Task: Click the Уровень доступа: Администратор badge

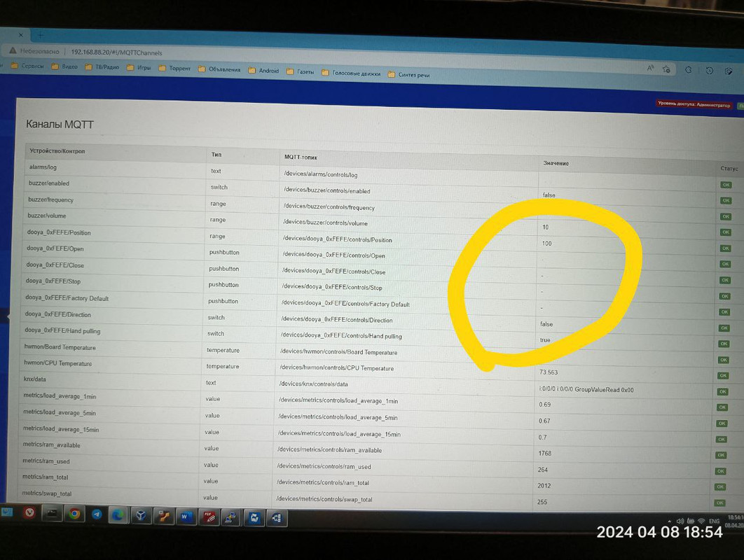Action: pyautogui.click(x=694, y=104)
